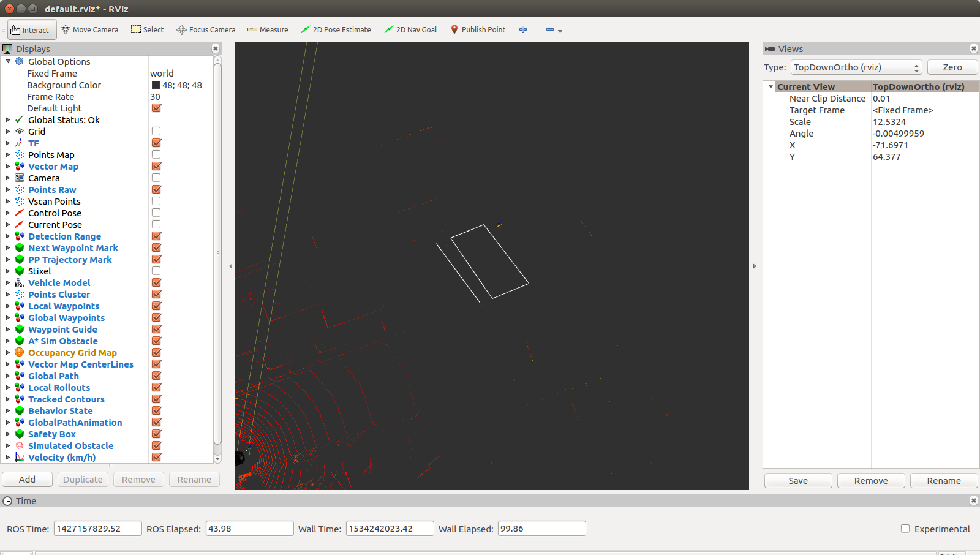Select the 2D Pose Estimate tool

[x=336, y=29]
